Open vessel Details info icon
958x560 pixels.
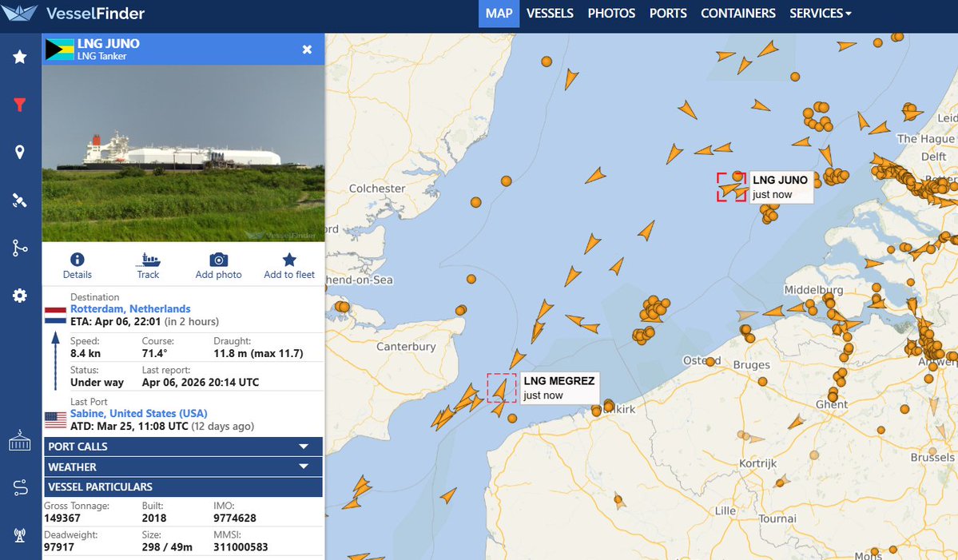click(x=77, y=259)
